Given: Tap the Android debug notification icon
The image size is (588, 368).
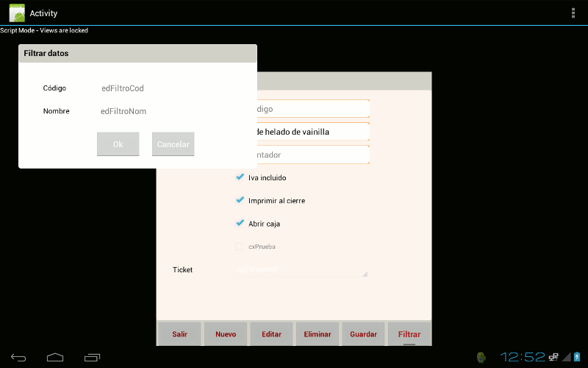Looking at the screenshot, I should 481,357.
